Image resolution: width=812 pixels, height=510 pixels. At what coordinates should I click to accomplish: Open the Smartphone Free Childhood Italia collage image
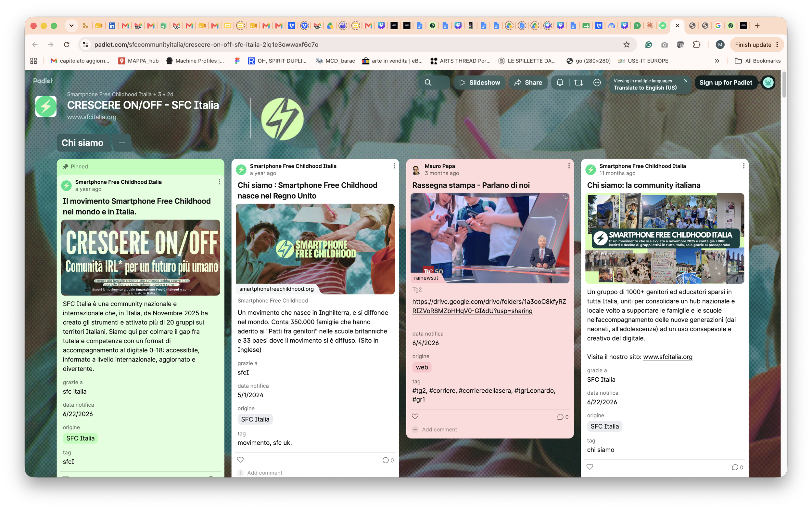[x=664, y=238]
